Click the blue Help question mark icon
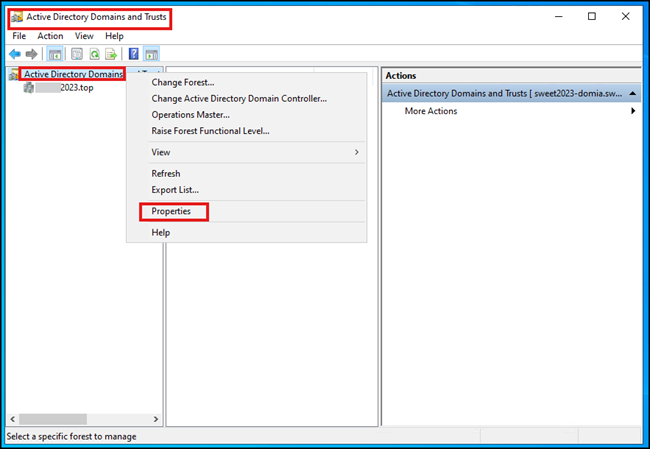The image size is (650, 449). [x=133, y=54]
